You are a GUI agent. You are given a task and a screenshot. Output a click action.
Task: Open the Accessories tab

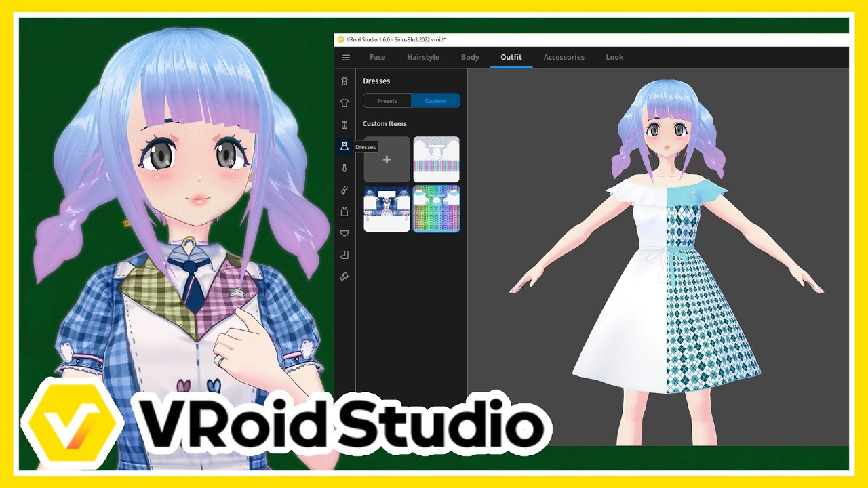[x=564, y=57]
